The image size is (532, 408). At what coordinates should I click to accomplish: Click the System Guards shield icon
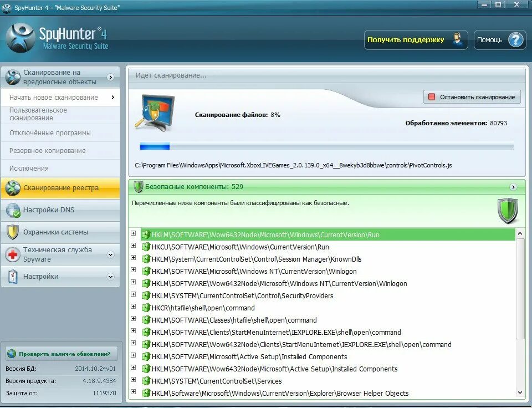coord(13,232)
